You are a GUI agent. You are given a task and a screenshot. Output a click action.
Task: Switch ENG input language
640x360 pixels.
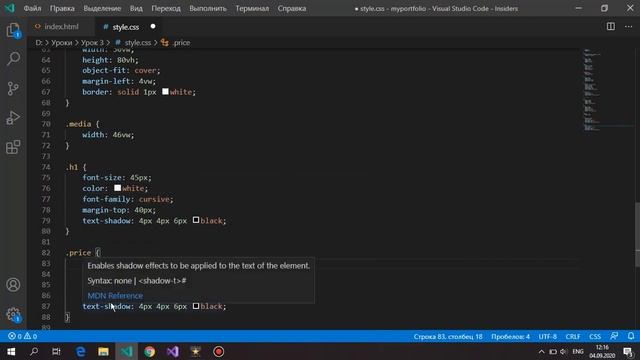pyautogui.click(x=578, y=351)
